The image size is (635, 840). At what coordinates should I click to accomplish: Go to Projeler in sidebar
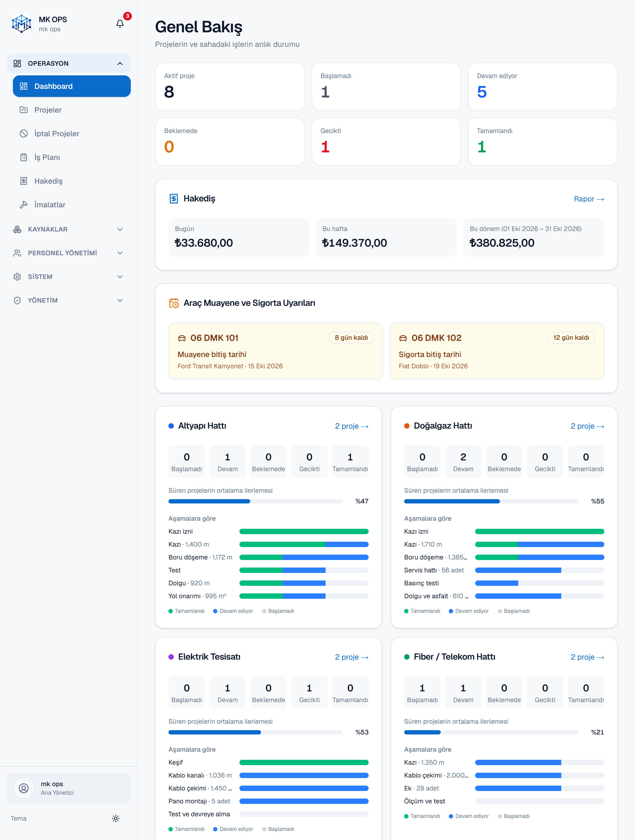click(72, 110)
